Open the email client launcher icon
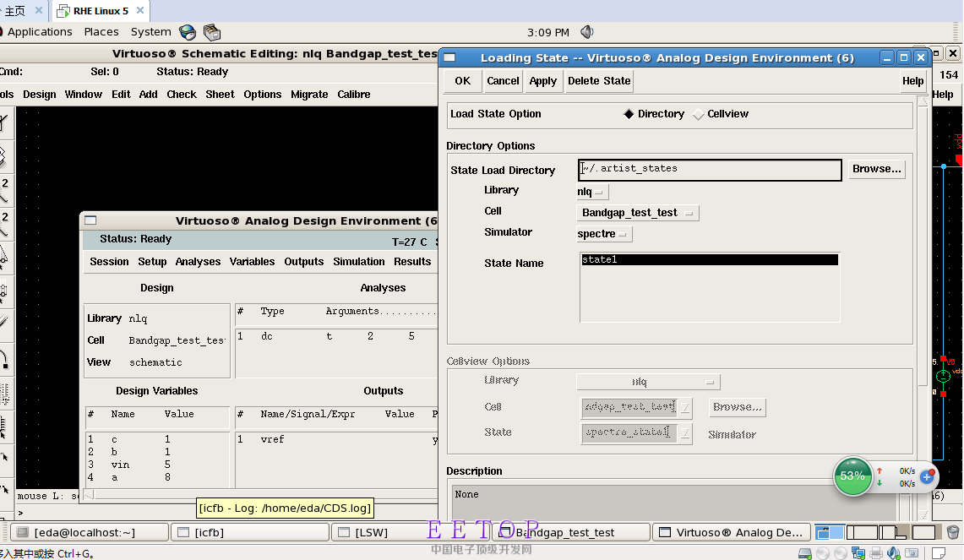This screenshot has height=560, width=964. 212,32
